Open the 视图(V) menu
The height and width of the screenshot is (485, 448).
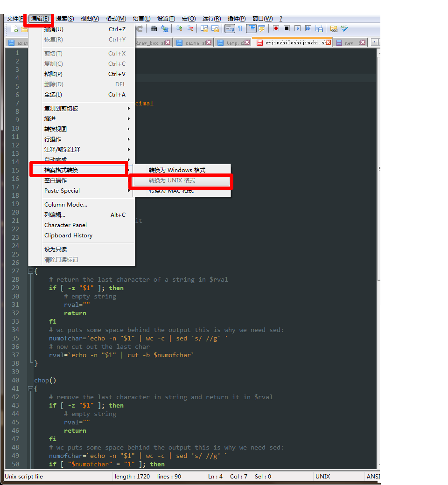click(x=90, y=19)
